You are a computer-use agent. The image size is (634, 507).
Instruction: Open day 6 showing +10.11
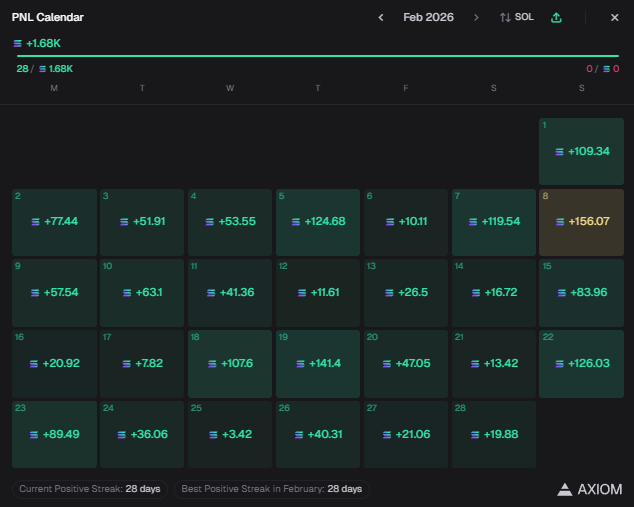406,222
